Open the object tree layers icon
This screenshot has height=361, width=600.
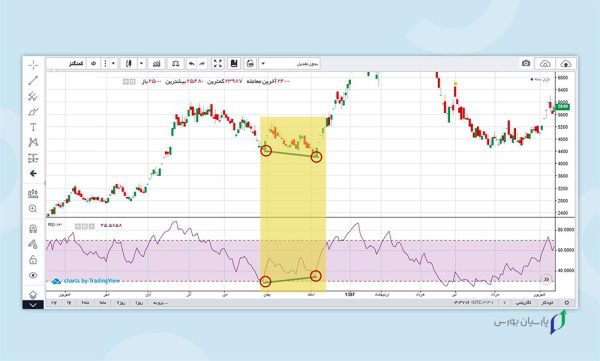click(33, 294)
